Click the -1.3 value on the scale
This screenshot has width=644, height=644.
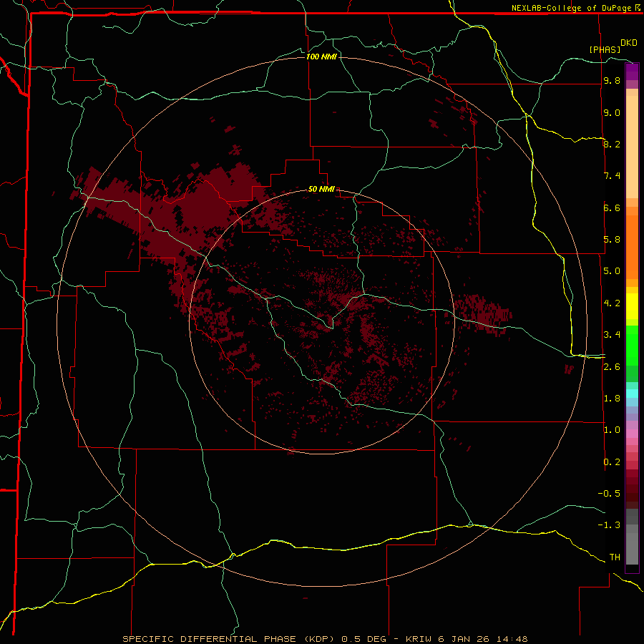609,525
